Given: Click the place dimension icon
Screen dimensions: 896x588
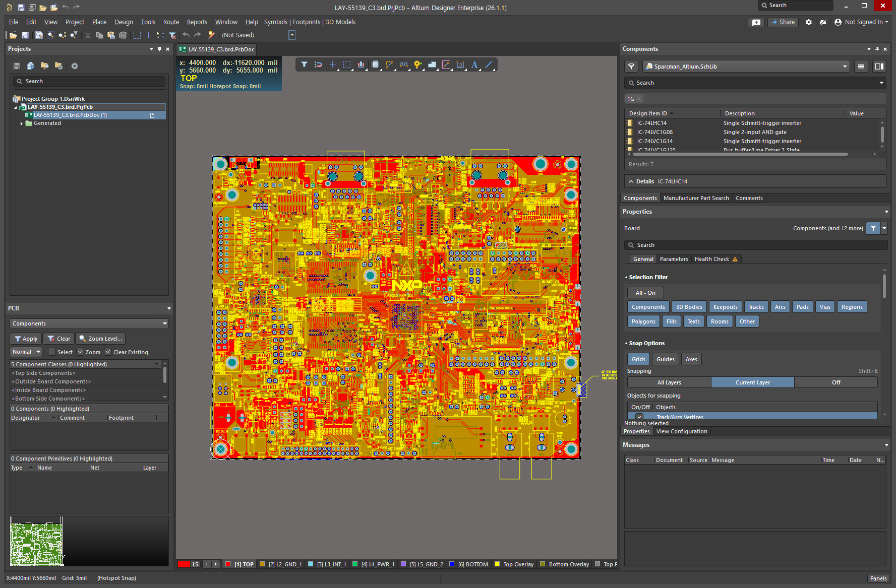Looking at the screenshot, I should 460,64.
